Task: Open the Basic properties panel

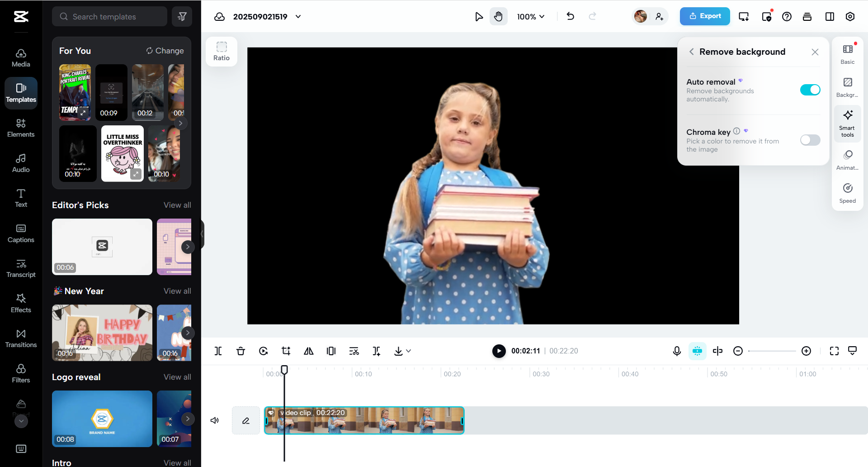Action: [x=848, y=54]
